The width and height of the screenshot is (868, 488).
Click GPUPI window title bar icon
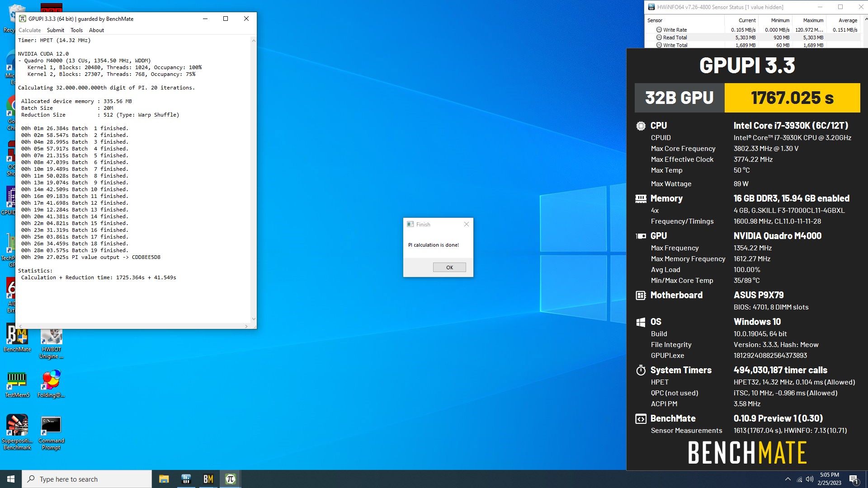tap(23, 19)
